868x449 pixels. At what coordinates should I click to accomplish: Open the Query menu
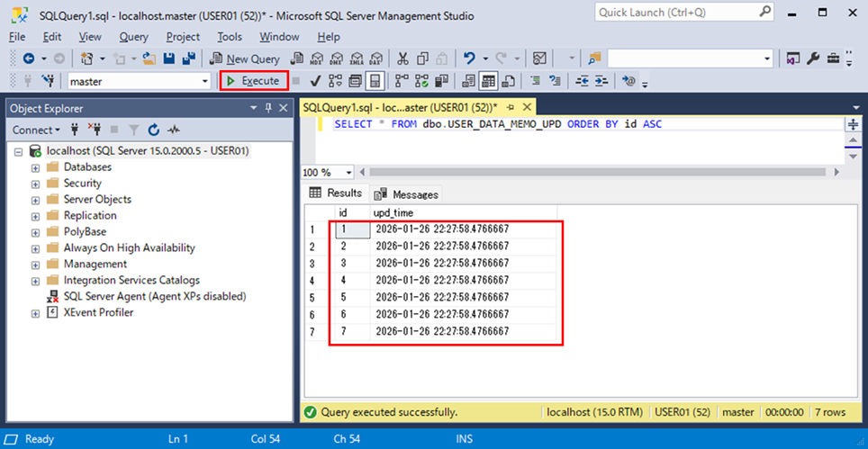pos(133,37)
